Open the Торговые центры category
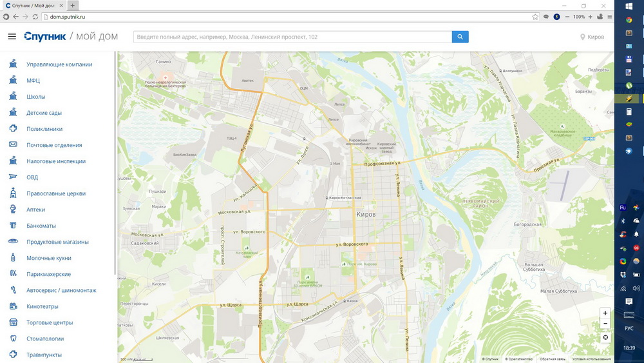Image resolution: width=644 pixels, height=363 pixels. pyautogui.click(x=50, y=322)
